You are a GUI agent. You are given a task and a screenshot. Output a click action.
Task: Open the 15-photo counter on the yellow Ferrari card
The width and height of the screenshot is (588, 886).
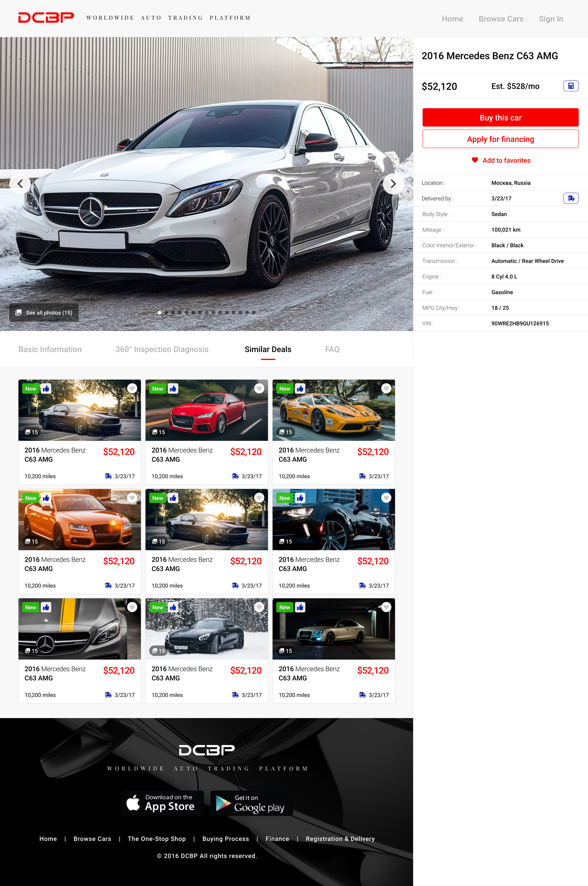[285, 432]
